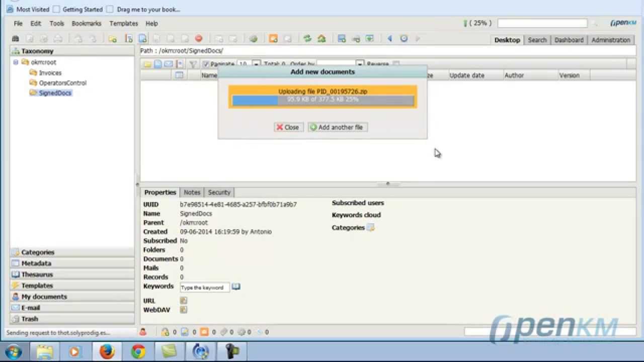The image size is (644, 362).
Task: Switch to the Security tab
Action: [x=219, y=192]
